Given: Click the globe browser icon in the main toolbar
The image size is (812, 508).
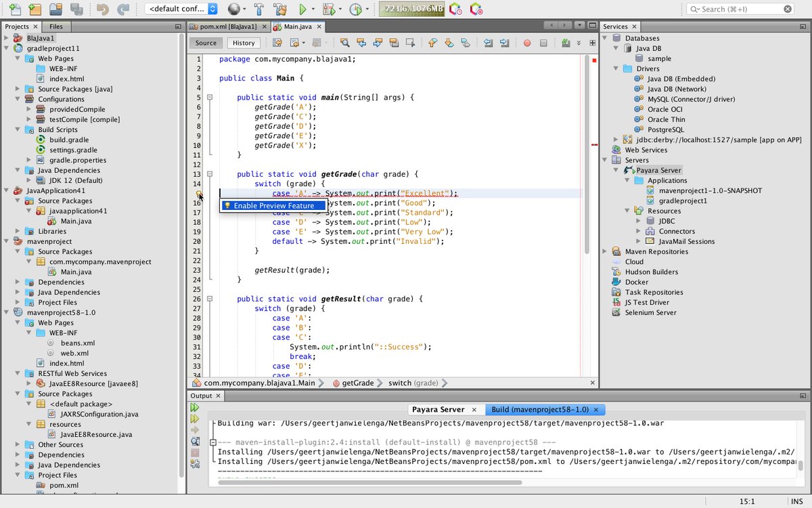Looking at the screenshot, I should coord(233,9).
